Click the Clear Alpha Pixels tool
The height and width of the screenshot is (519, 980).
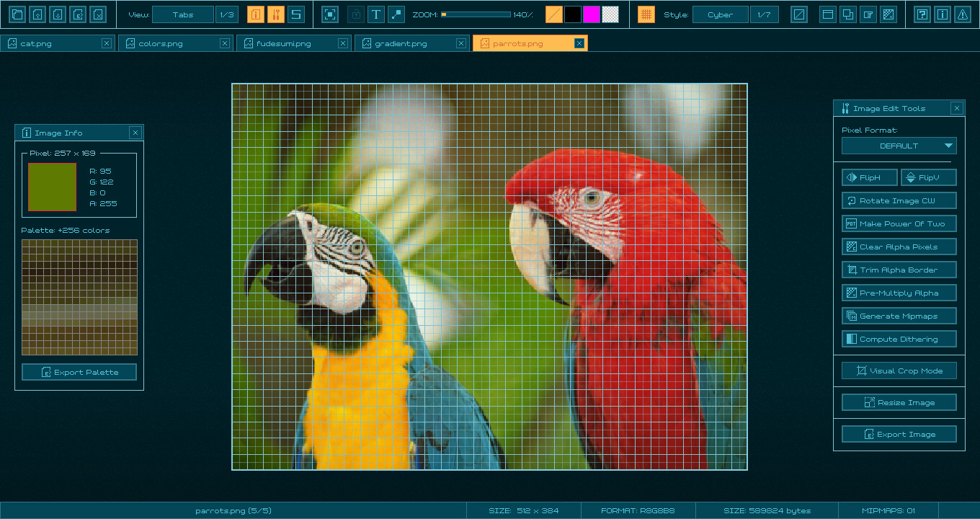point(899,246)
